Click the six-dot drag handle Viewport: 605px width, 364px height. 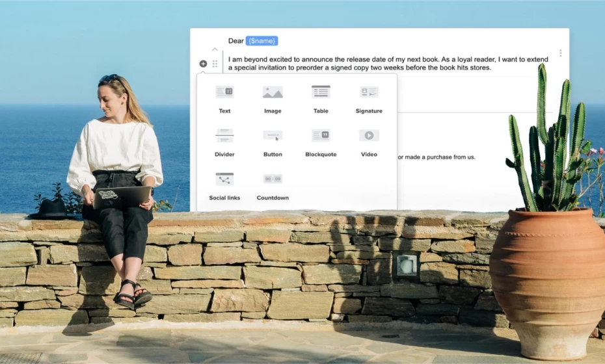pos(215,64)
